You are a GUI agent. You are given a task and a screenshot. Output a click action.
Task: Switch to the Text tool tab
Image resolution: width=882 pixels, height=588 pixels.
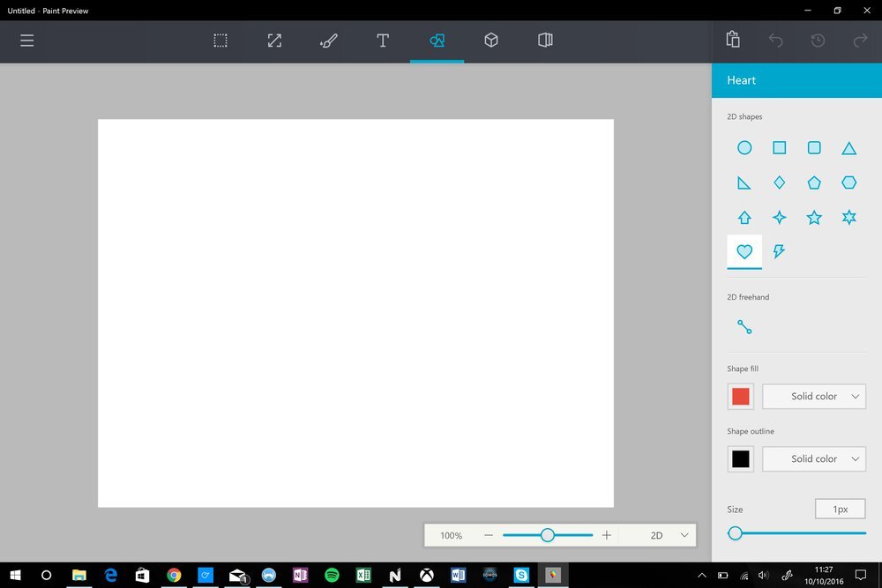point(383,41)
